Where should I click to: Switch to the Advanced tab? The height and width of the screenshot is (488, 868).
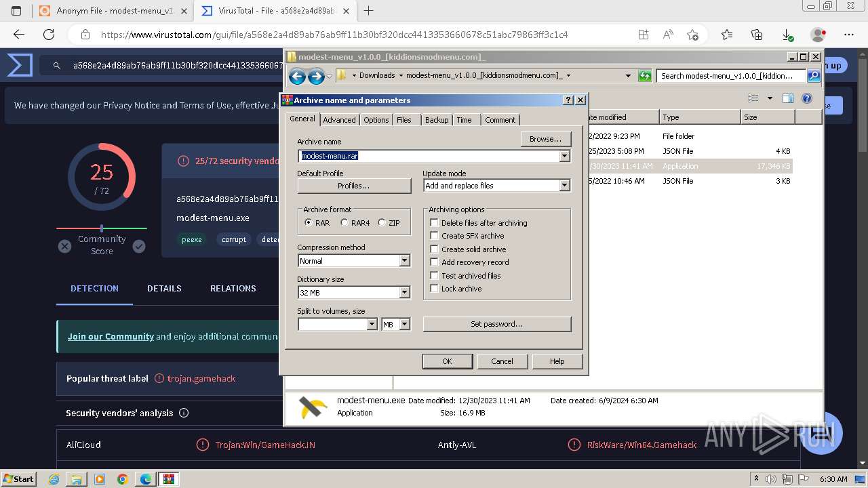pyautogui.click(x=339, y=120)
